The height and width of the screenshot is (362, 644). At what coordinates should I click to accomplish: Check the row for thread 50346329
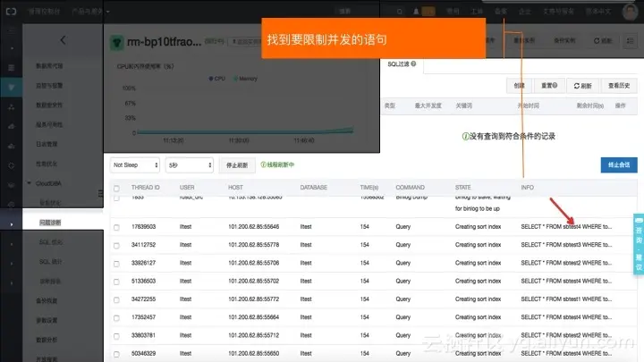116,354
